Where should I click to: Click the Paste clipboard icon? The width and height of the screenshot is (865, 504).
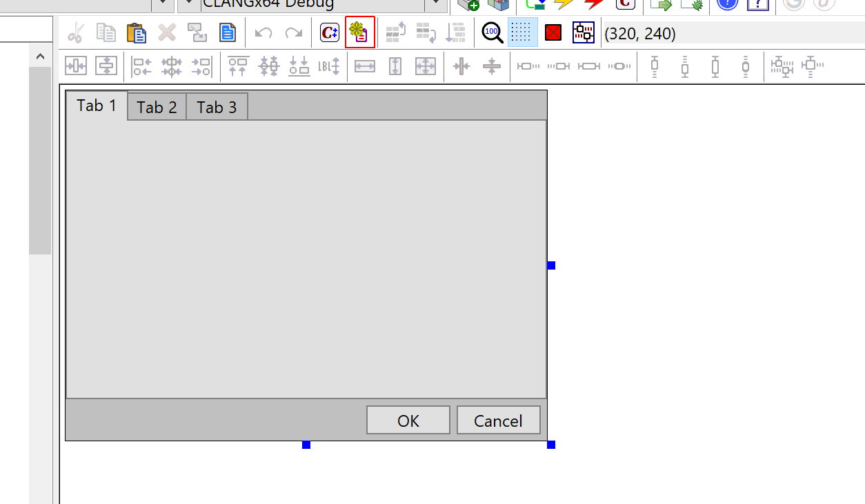tap(136, 32)
